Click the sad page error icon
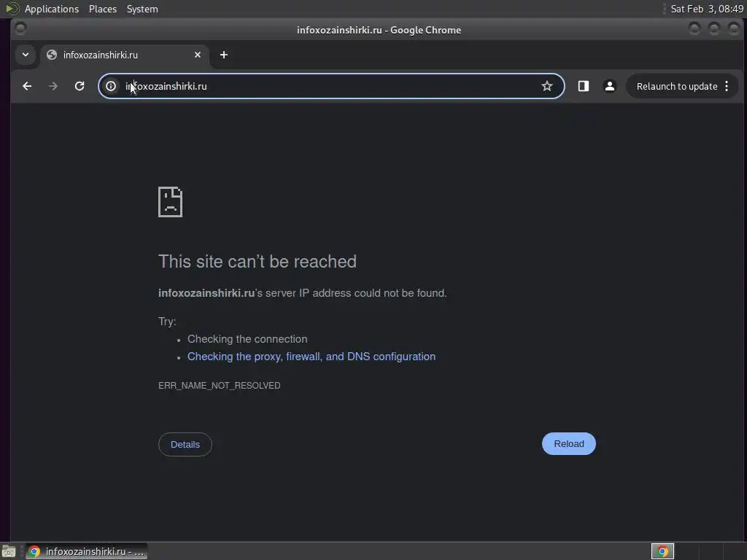 (170, 202)
